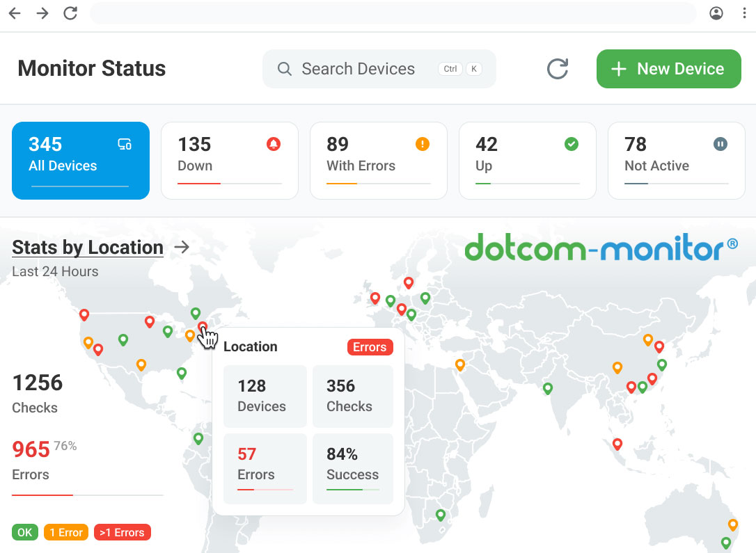Select the All Devices tab

[81, 161]
